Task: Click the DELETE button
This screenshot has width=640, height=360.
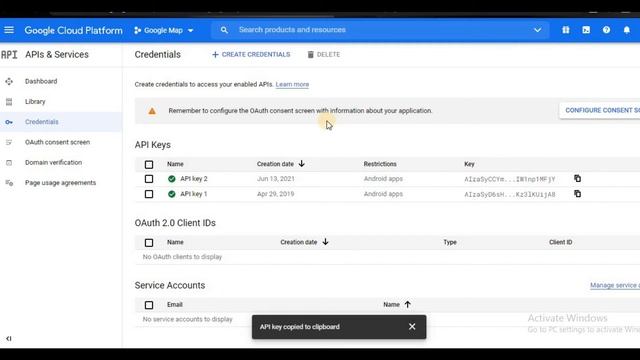Action: click(324, 54)
